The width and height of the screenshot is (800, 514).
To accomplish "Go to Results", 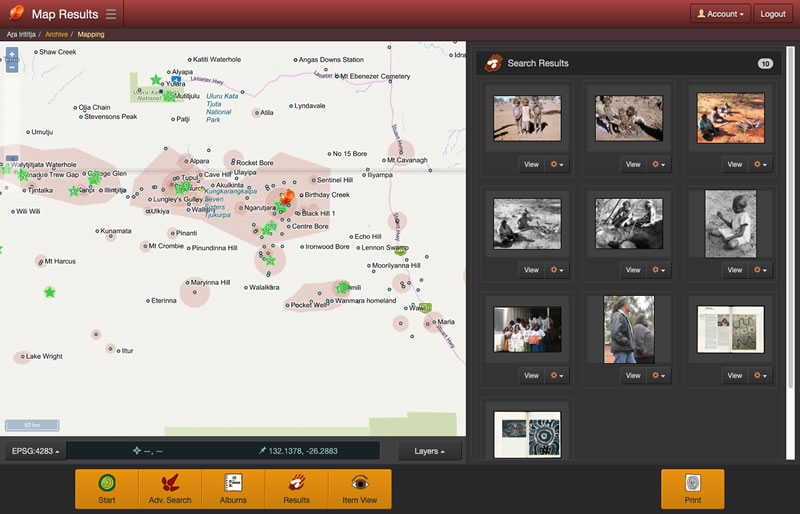I will pyautogui.click(x=296, y=489).
